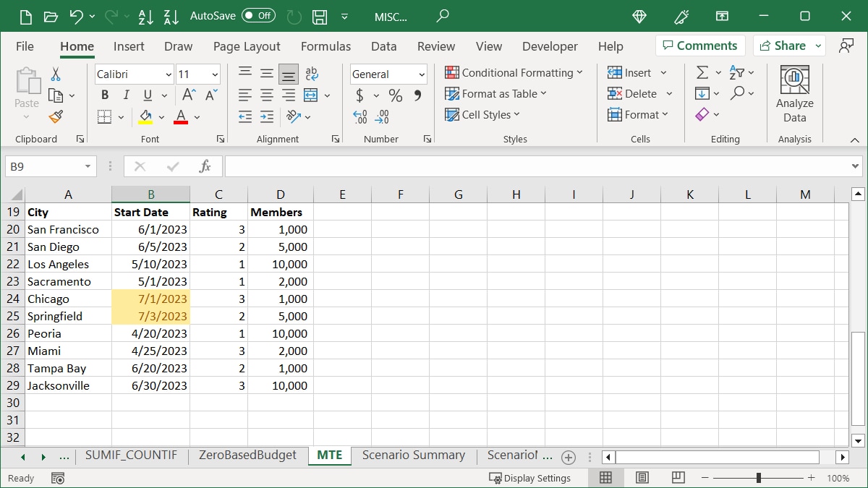
Task: Click the Format as Table icon
Action: (454, 93)
